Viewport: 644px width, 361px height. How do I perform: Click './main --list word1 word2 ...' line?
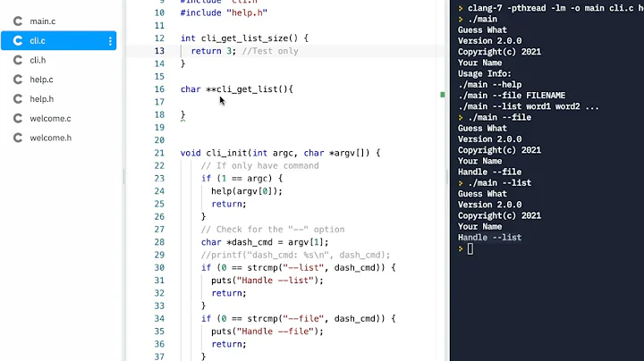[x=529, y=106]
